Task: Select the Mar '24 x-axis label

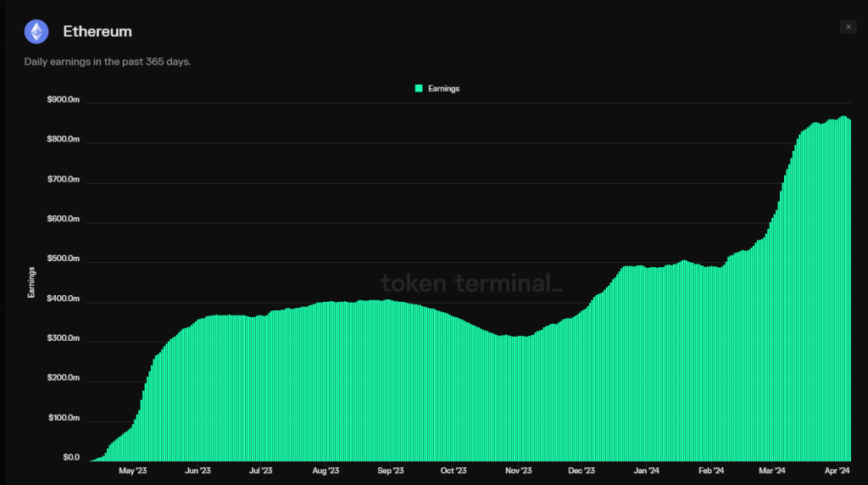Action: (x=772, y=471)
